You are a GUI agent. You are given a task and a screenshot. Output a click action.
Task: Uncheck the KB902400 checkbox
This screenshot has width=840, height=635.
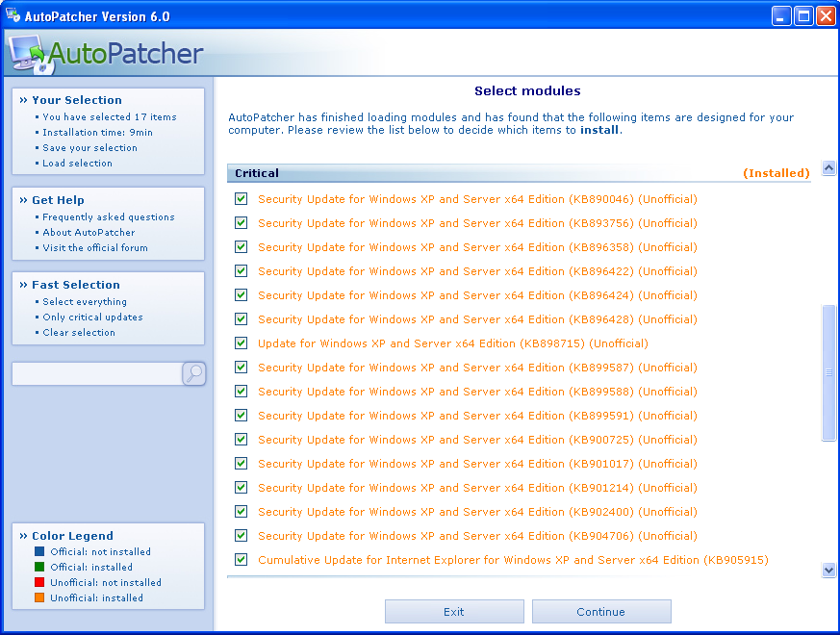242,512
